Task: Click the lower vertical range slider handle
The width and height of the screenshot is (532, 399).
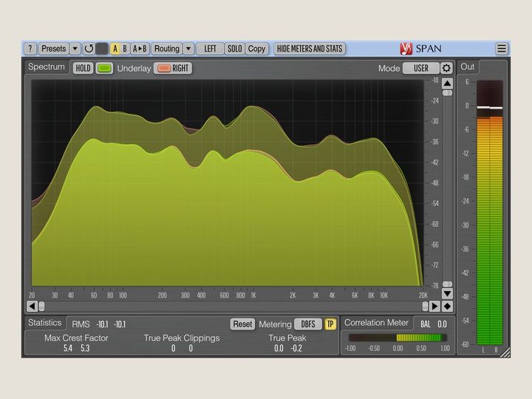Action: (447, 284)
